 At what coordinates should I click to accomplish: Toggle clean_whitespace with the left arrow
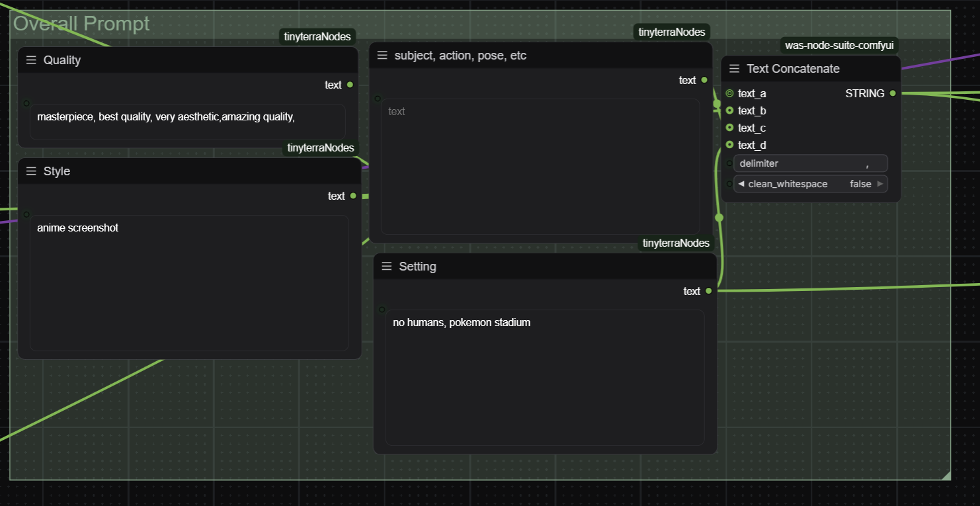(741, 184)
